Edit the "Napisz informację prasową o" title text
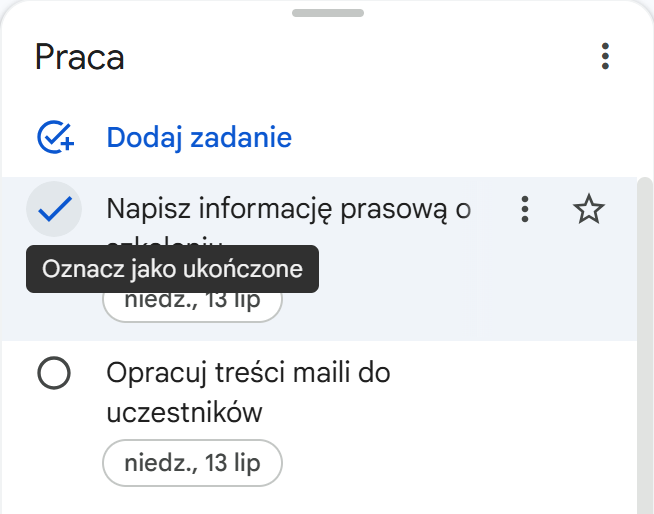Image resolution: width=654 pixels, height=514 pixels. pos(288,209)
